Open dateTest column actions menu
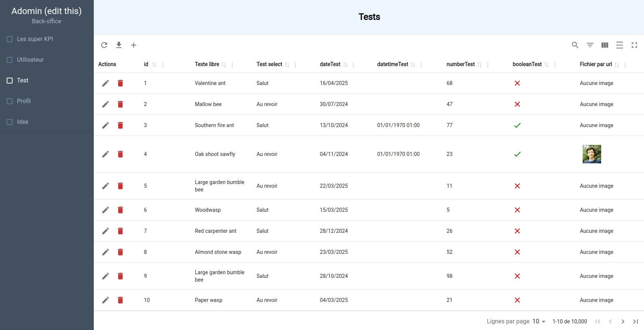 click(x=353, y=65)
